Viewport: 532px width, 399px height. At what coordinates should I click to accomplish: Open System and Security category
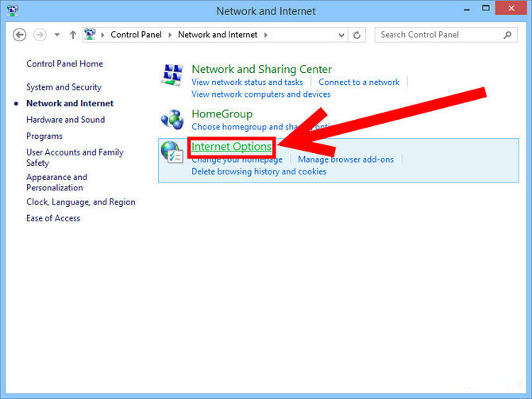coord(64,87)
